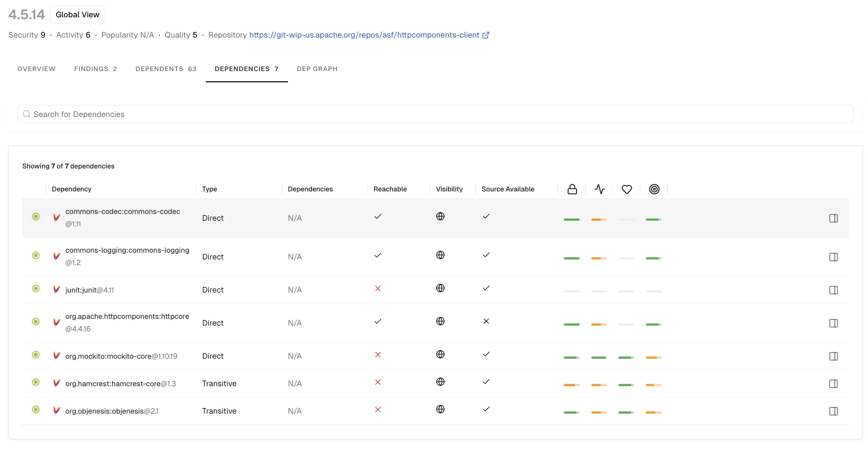Click the source unavailable X for httpcore
868x449 pixels.
pyautogui.click(x=486, y=321)
